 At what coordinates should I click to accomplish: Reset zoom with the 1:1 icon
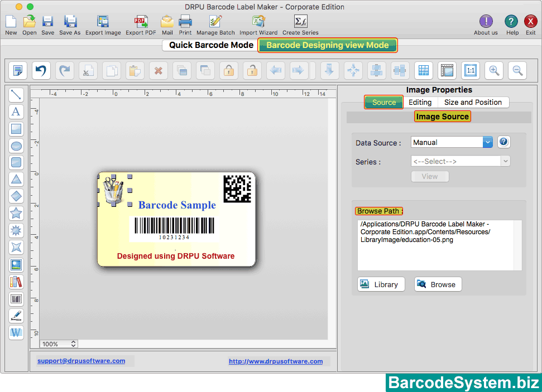point(471,71)
